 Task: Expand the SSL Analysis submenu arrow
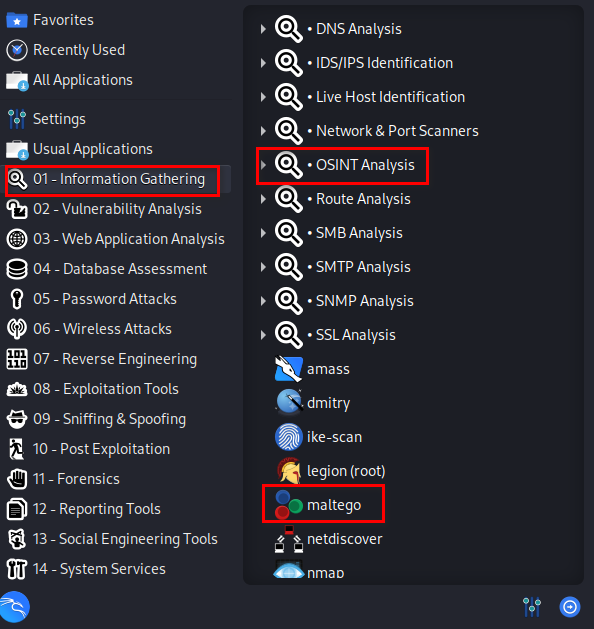[x=263, y=335]
